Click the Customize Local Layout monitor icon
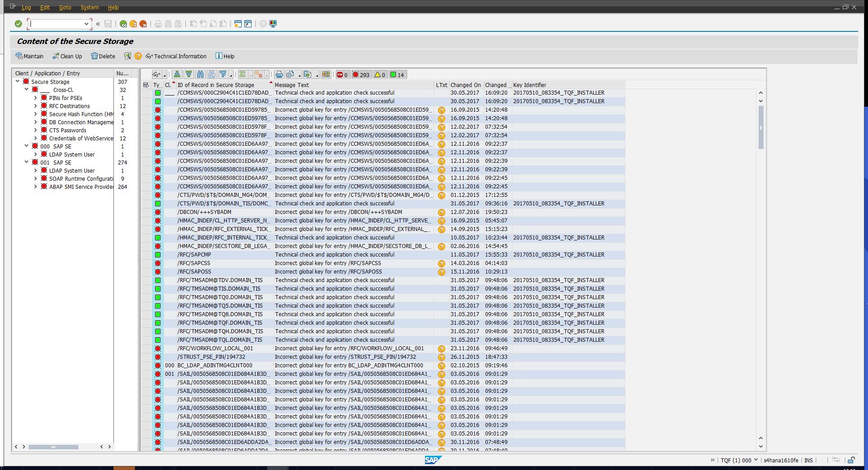 point(273,24)
